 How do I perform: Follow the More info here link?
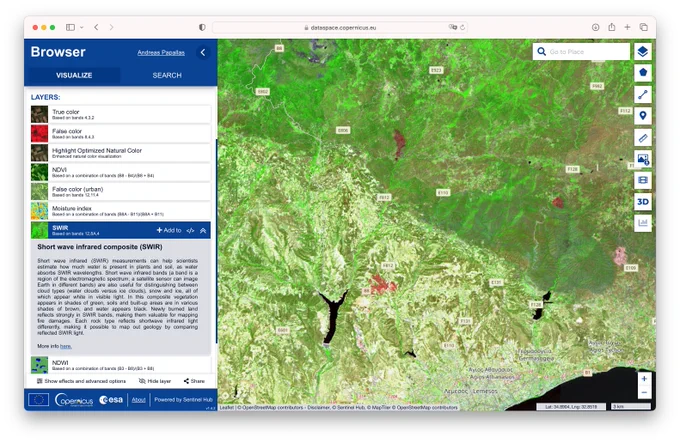pos(65,346)
